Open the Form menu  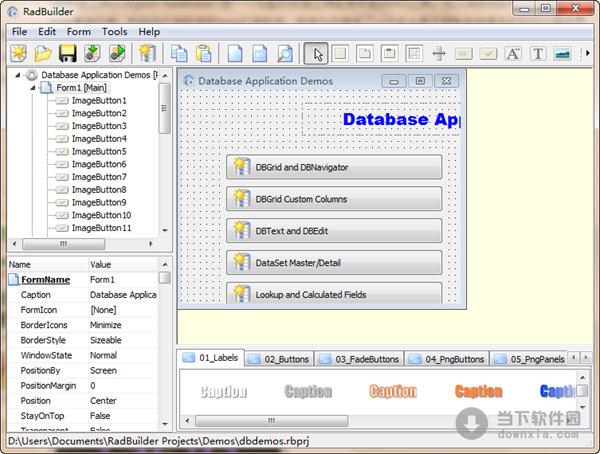tap(78, 31)
